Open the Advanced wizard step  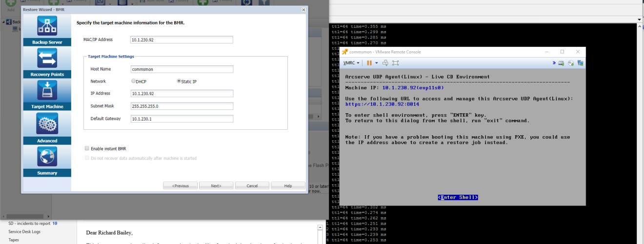(x=47, y=128)
